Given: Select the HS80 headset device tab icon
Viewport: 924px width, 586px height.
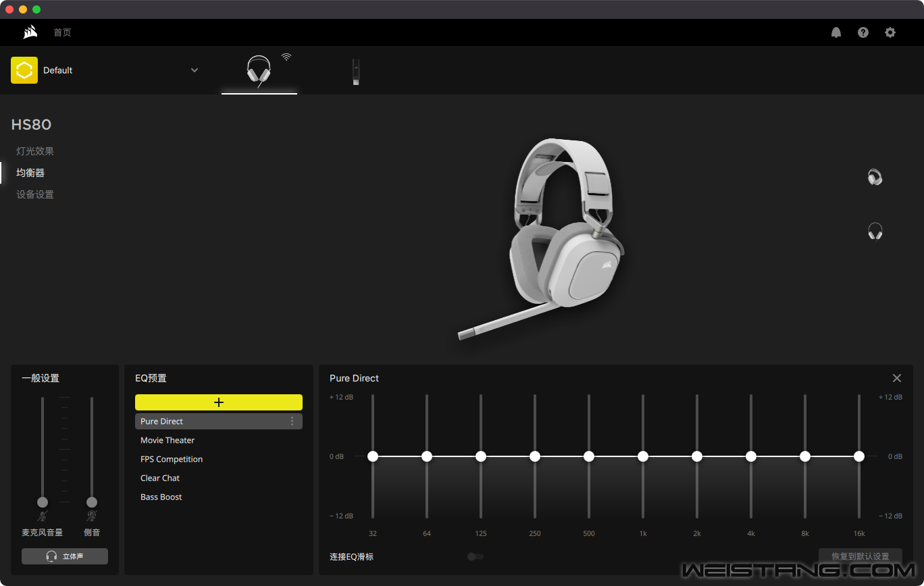Looking at the screenshot, I should click(x=259, y=70).
